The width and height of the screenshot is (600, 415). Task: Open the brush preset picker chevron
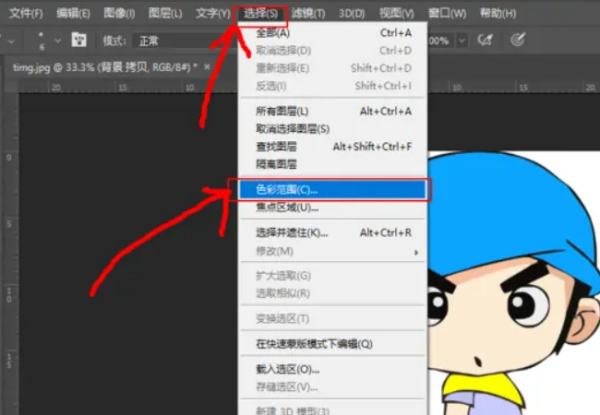pos(57,40)
